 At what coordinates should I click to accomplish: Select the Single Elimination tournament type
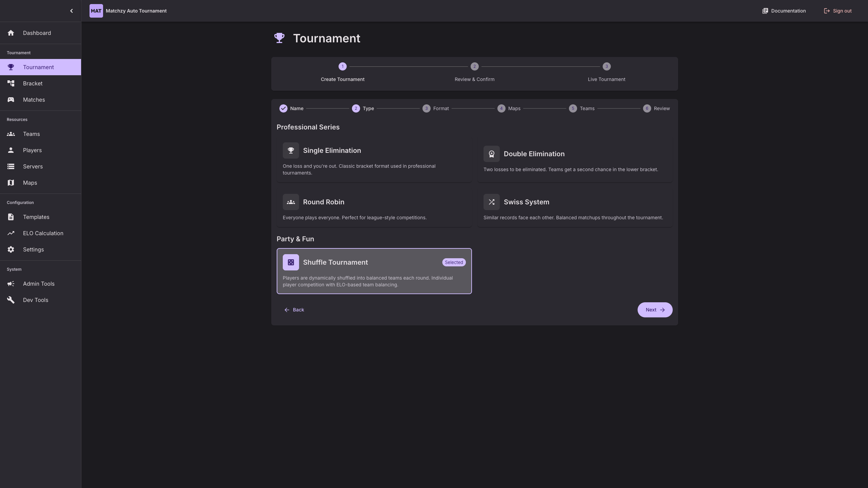[x=374, y=160]
